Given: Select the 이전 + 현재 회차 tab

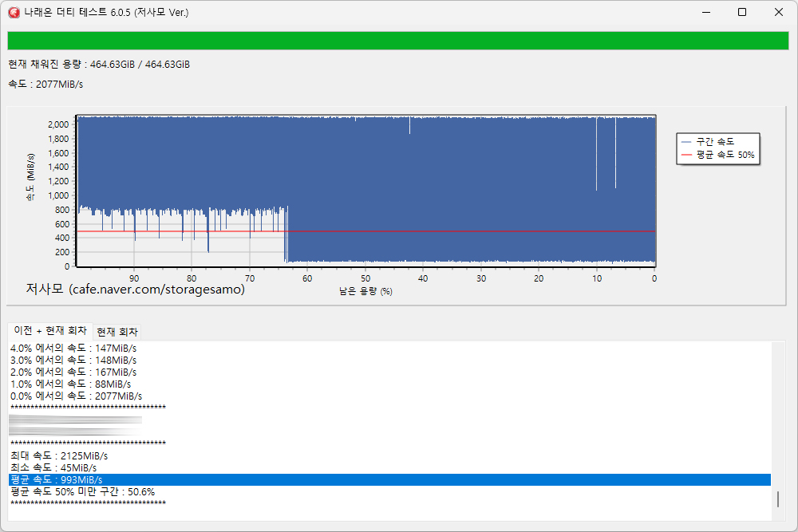Looking at the screenshot, I should (50, 330).
